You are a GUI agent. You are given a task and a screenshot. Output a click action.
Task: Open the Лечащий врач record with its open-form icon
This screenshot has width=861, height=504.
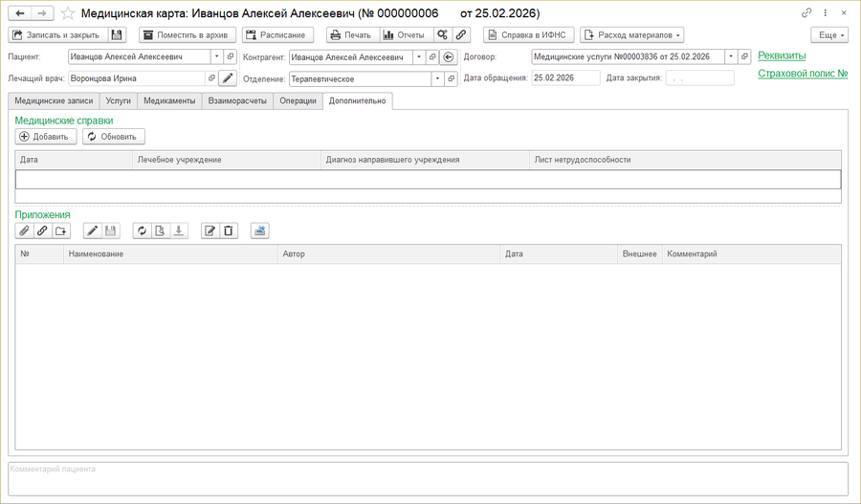tap(211, 78)
